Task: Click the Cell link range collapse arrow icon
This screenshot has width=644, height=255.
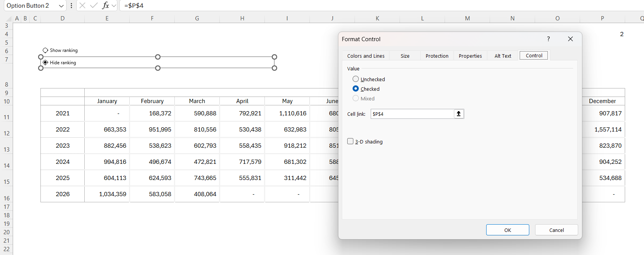Action: tap(458, 114)
